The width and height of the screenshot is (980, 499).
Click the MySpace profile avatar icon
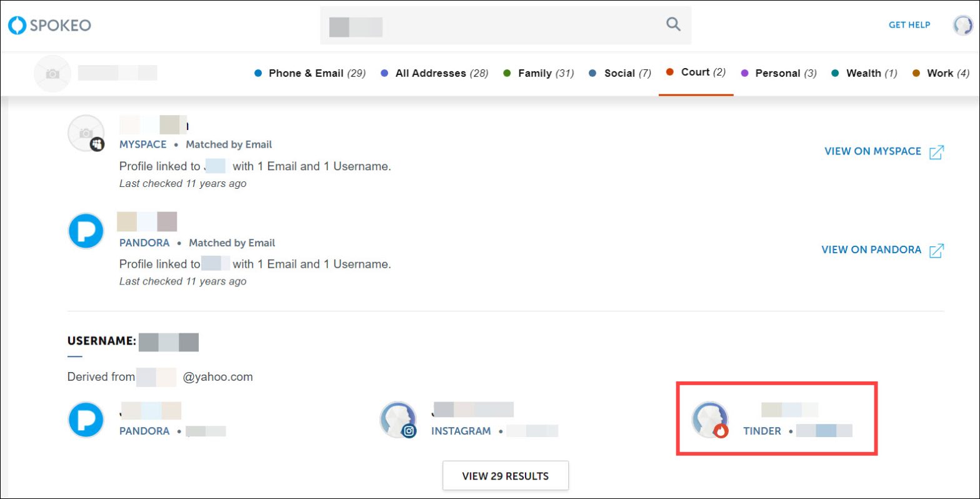click(86, 133)
